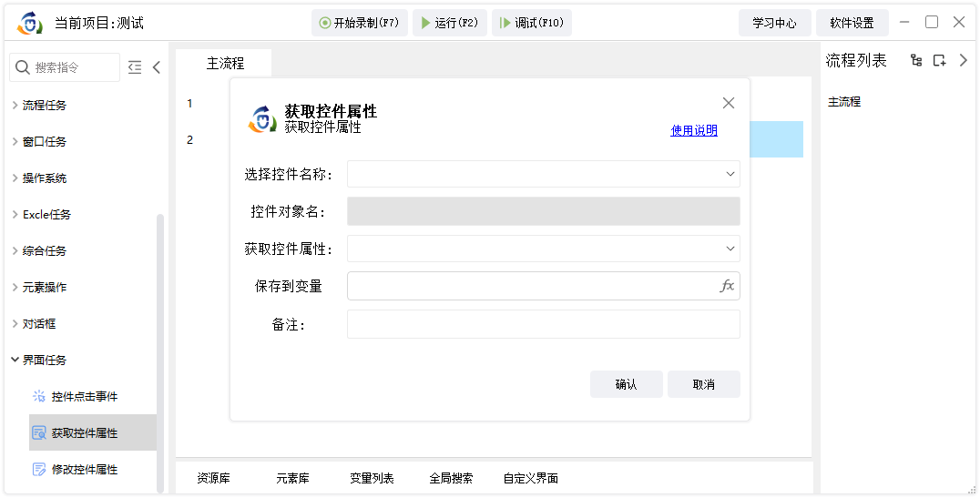Click the 确认 button

tap(627, 384)
